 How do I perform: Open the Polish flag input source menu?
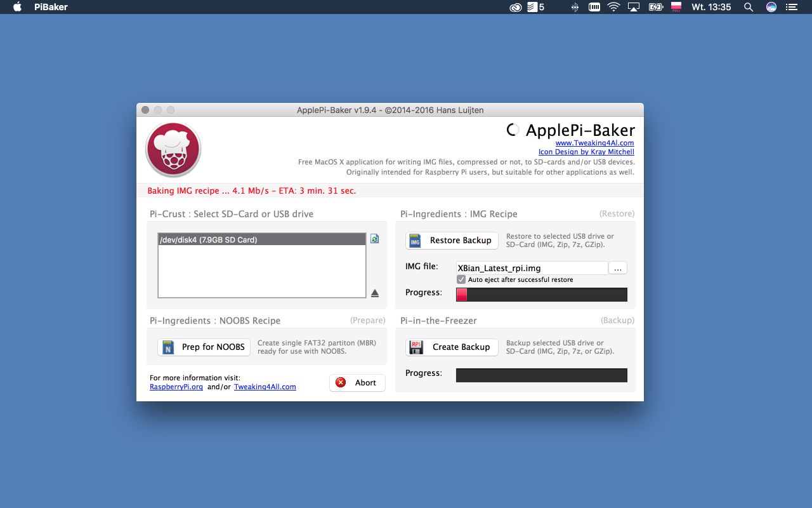point(676,7)
